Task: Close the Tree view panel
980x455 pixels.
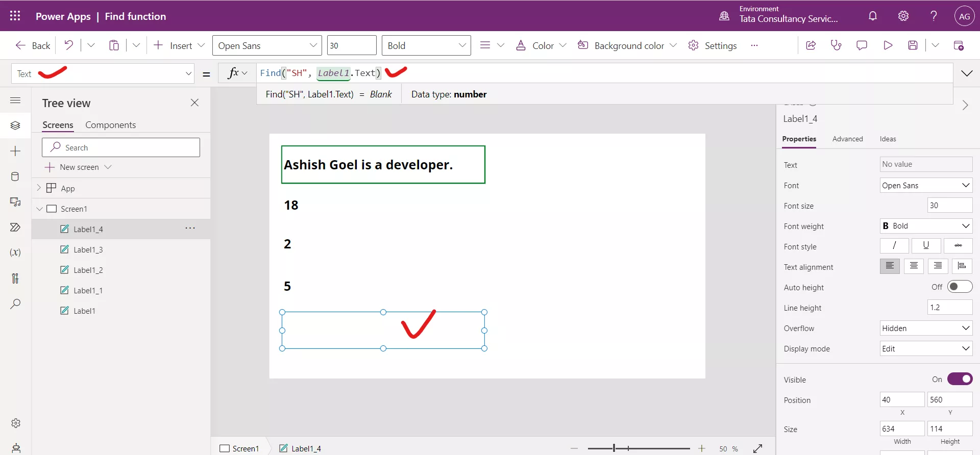Action: (x=194, y=103)
